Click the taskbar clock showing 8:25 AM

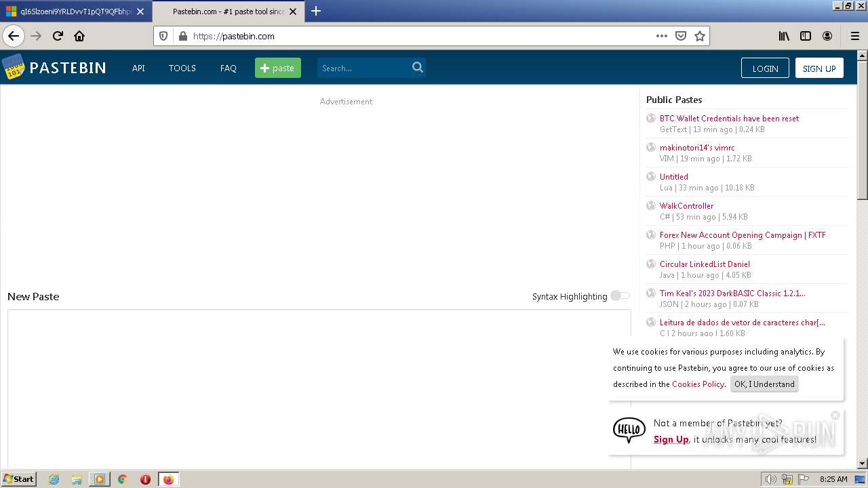pyautogui.click(x=833, y=479)
